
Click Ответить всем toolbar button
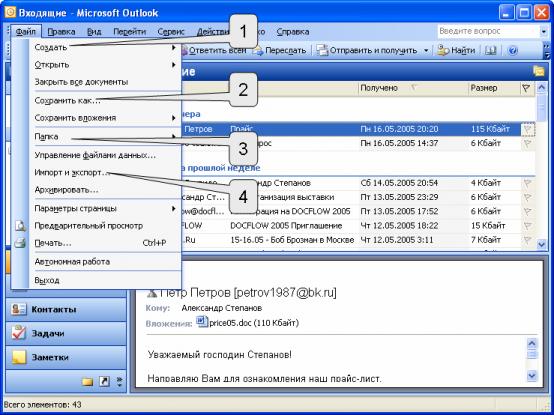pos(214,51)
